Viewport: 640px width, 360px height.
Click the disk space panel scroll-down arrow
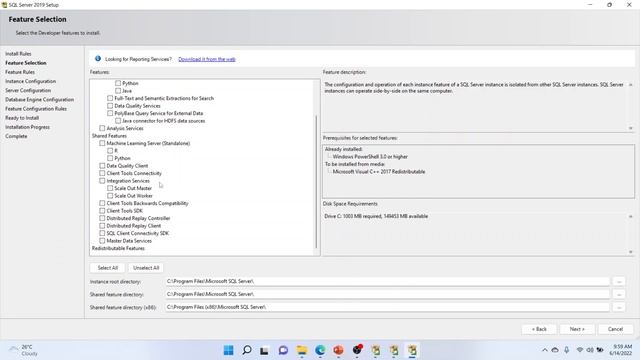click(631, 252)
